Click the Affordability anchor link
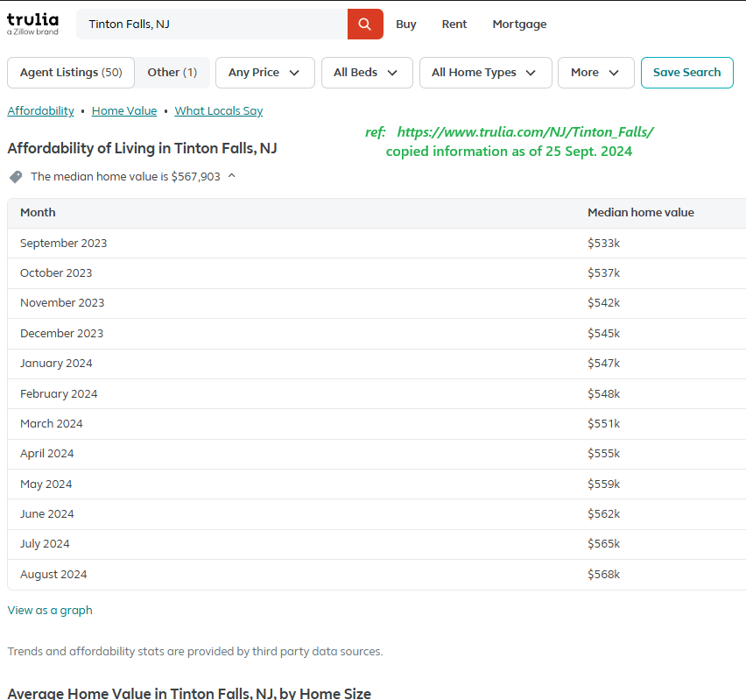The image size is (746, 700). pyautogui.click(x=41, y=110)
